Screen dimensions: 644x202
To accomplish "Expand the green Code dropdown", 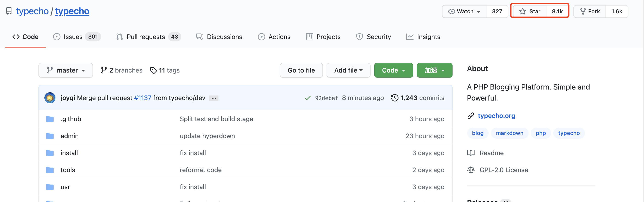I will point(393,70).
